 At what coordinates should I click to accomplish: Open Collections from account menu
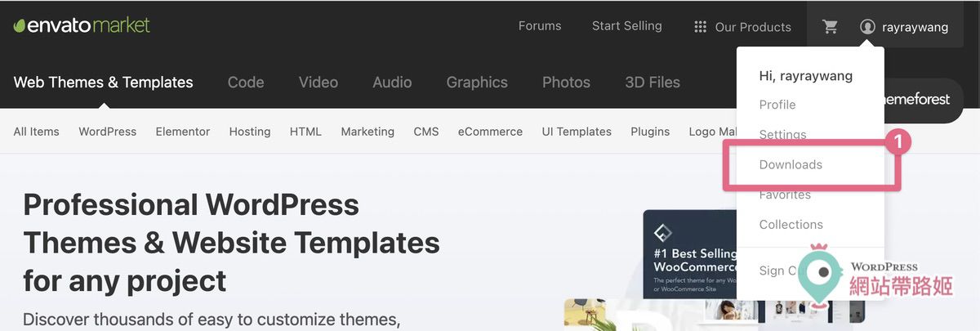[791, 224]
